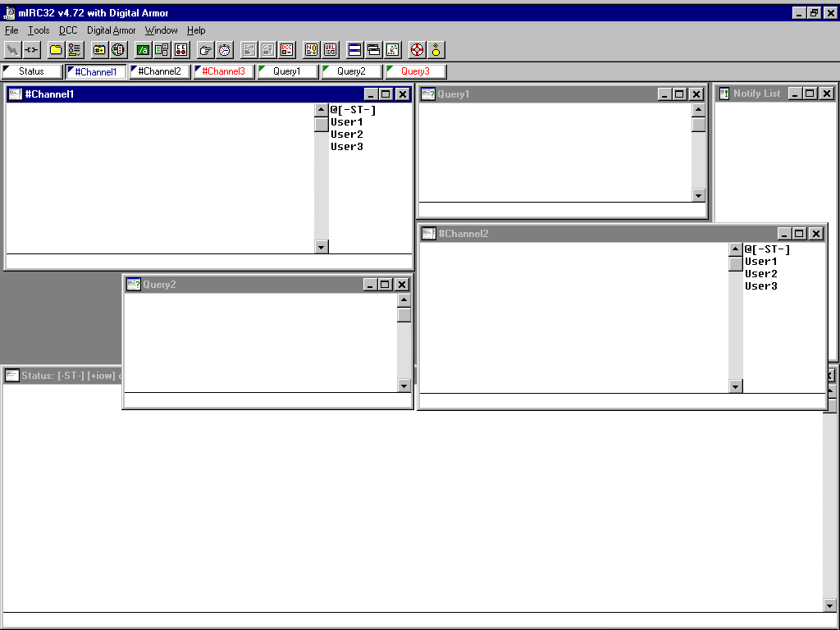840x630 pixels.
Task: Open the Popups editor toolbar icon
Action: (162, 50)
